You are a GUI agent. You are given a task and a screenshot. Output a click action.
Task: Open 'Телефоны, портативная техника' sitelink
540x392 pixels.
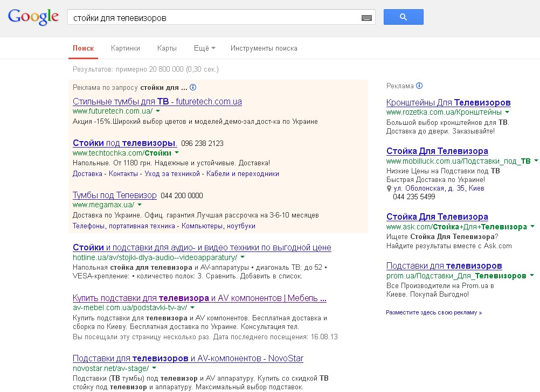tap(123, 226)
